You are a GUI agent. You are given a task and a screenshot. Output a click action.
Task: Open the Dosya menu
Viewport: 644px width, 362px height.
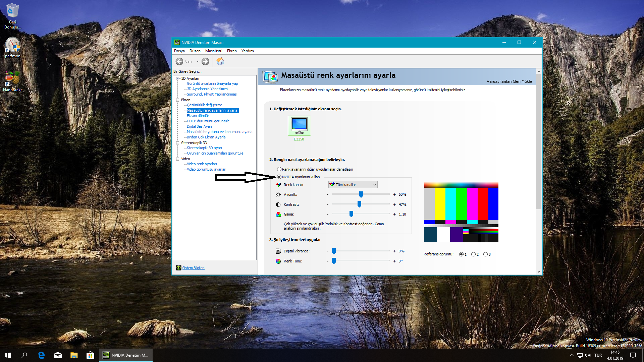[179, 51]
